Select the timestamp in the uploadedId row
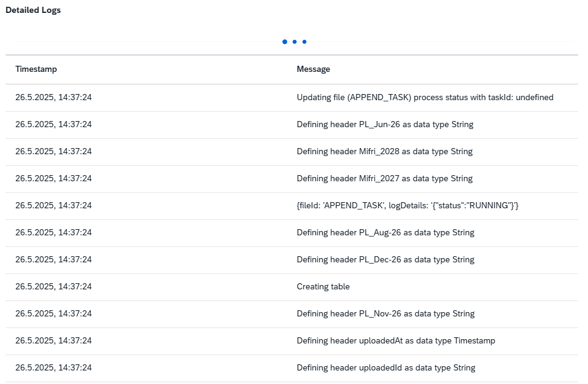Image resolution: width=588 pixels, height=384 pixels. (x=53, y=368)
